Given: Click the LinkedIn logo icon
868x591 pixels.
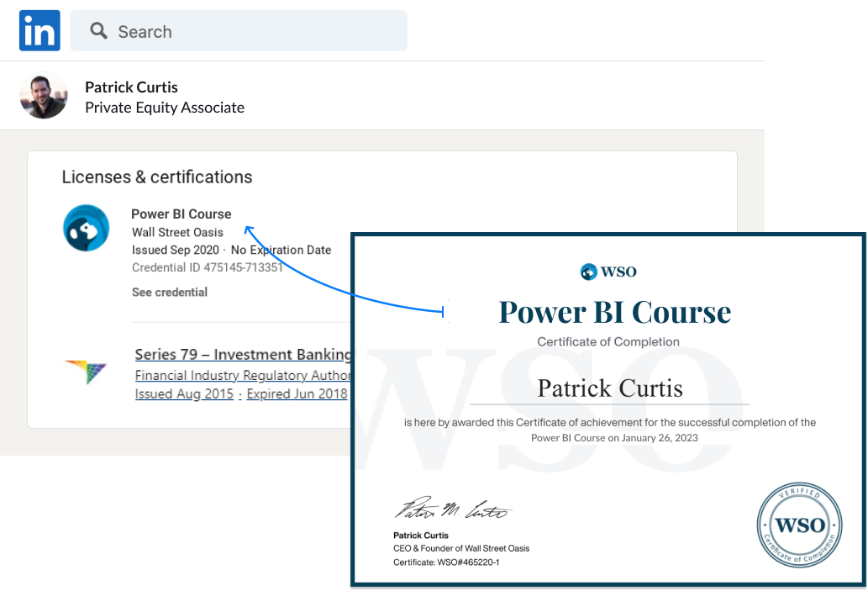Looking at the screenshot, I should point(39,30).
